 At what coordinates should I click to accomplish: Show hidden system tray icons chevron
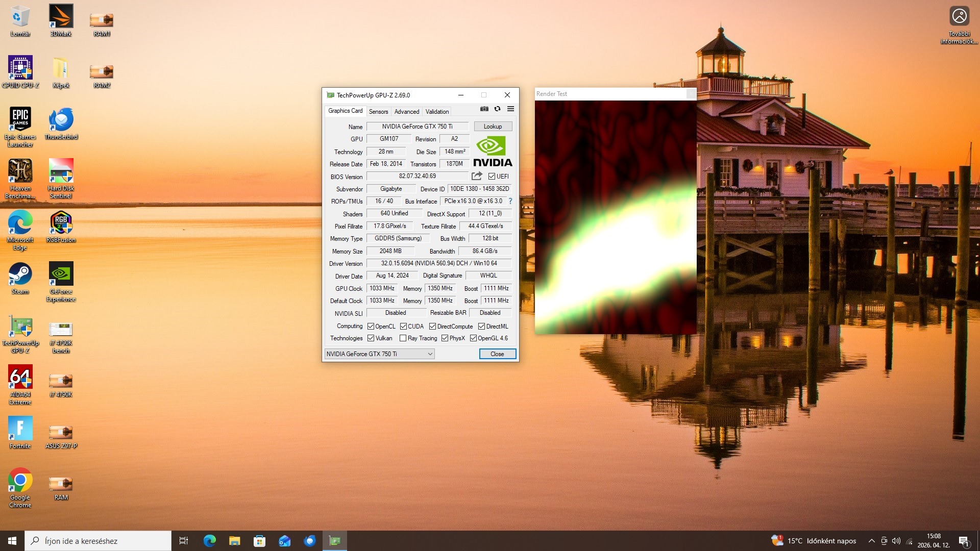pyautogui.click(x=871, y=541)
